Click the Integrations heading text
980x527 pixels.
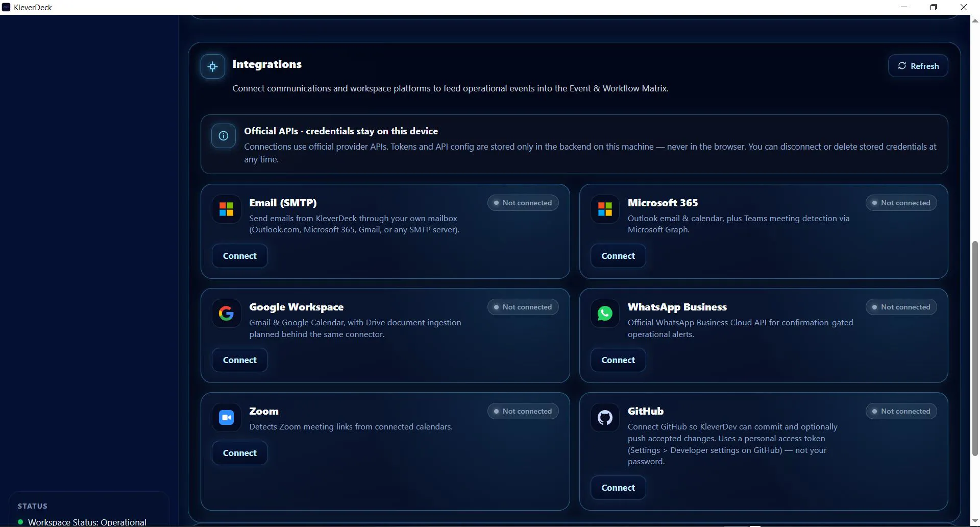tap(267, 64)
